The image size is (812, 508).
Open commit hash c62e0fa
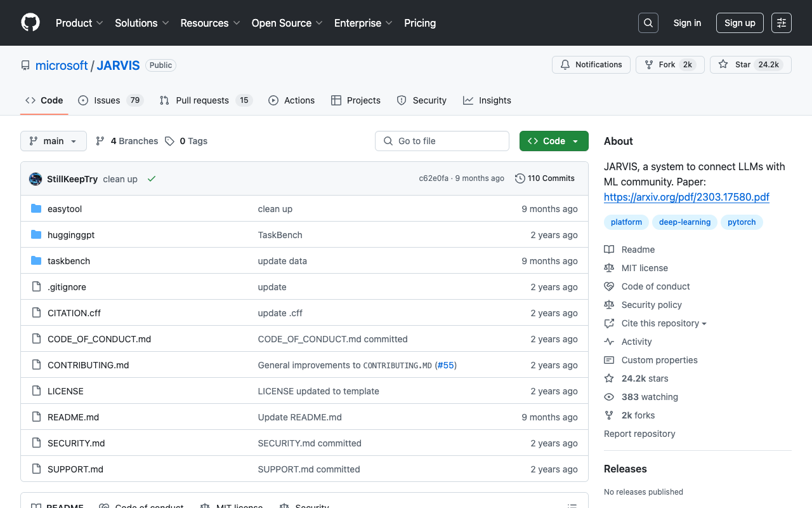[434, 178]
